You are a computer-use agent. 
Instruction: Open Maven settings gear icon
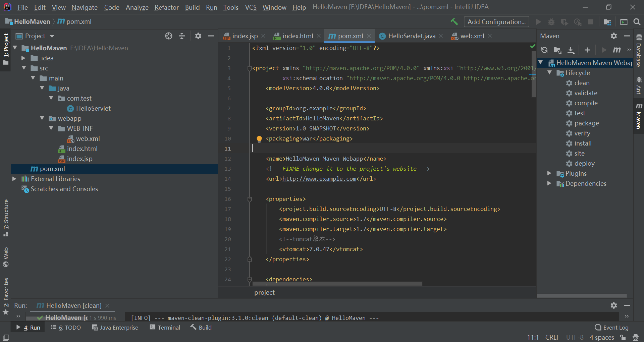click(614, 36)
